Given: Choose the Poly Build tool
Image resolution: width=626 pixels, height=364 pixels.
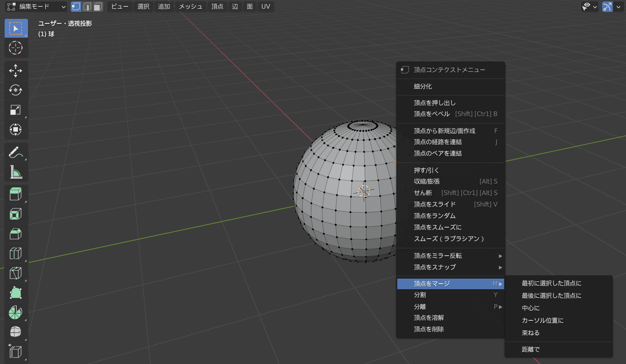Looking at the screenshot, I should click(16, 293).
